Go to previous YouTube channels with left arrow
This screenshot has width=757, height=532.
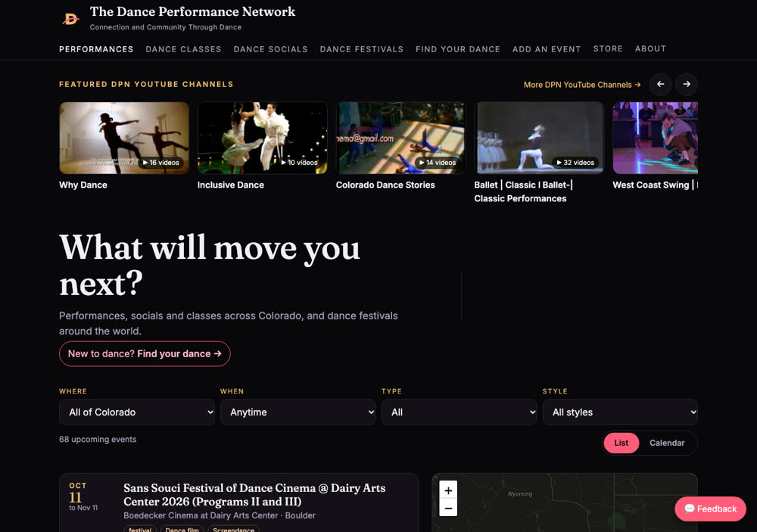[660, 84]
